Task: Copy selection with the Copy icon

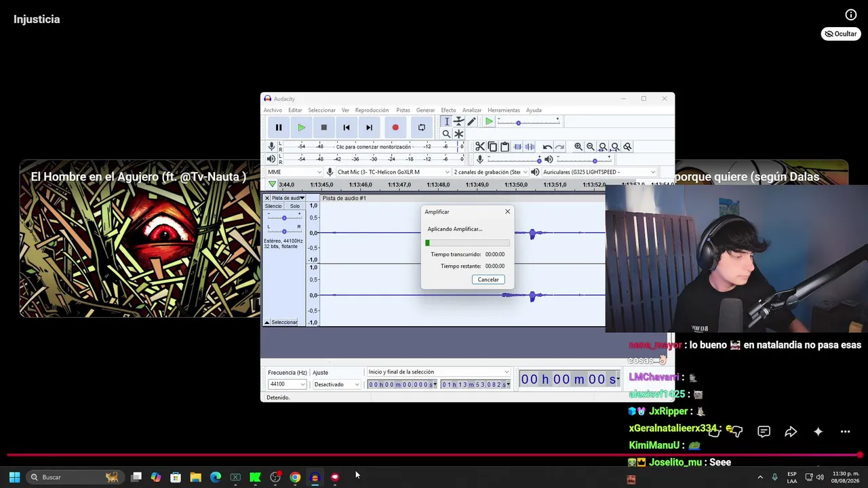Action: click(x=492, y=146)
